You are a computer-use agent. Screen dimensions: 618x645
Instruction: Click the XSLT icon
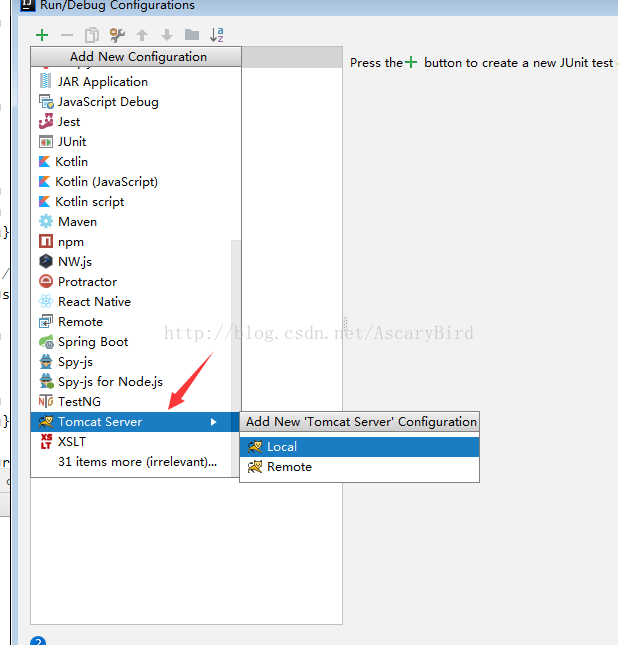coord(46,441)
